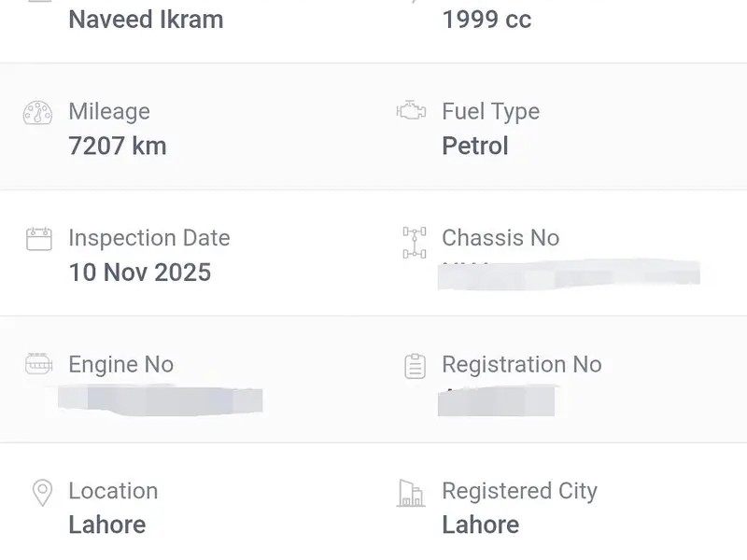Image resolution: width=747 pixels, height=560 pixels.
Task: Click the Engine No icon
Action: (x=39, y=365)
